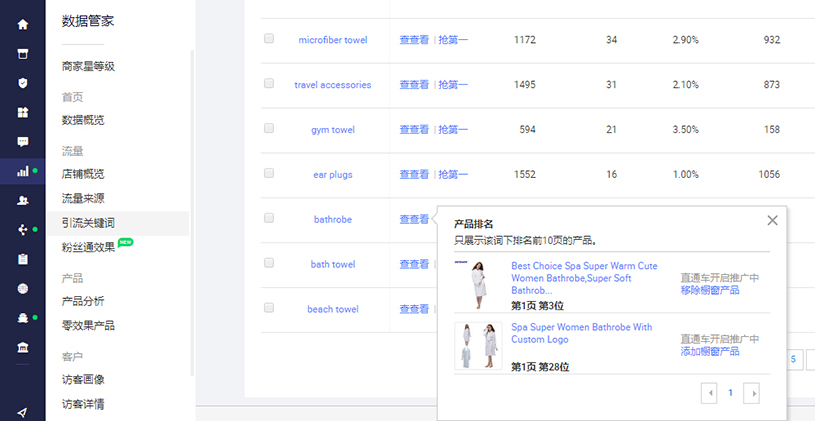Click the ear plugs keyword link
The width and height of the screenshot is (815, 421).
click(333, 175)
